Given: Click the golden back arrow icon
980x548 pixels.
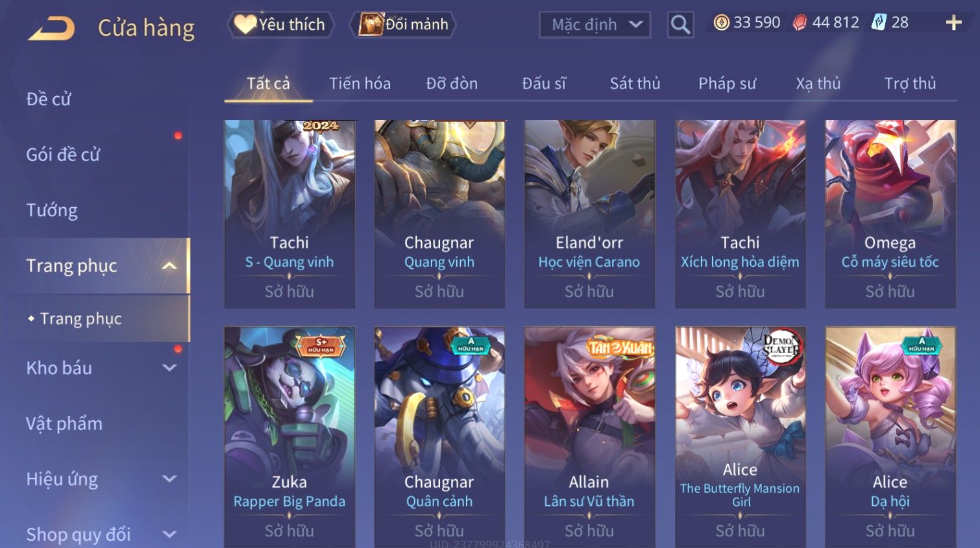Looking at the screenshot, I should tap(52, 28).
